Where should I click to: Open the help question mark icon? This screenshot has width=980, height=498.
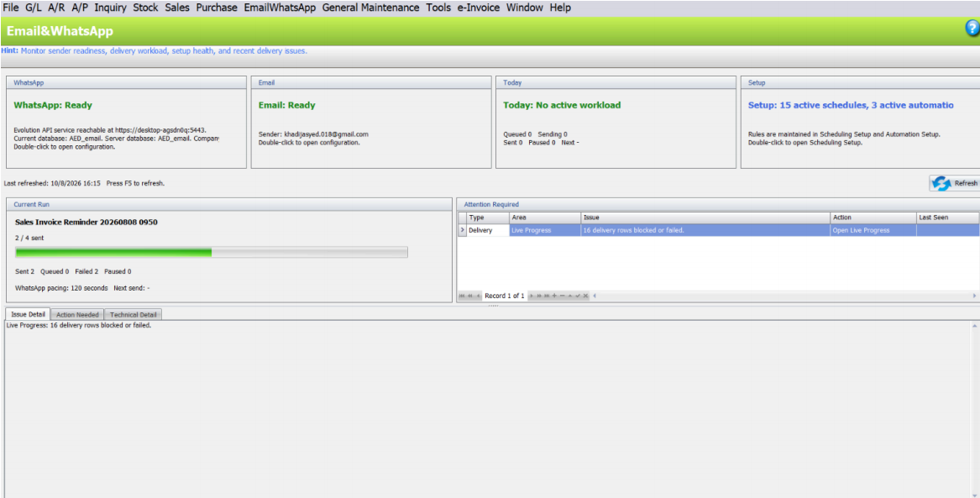pyautogui.click(x=972, y=28)
